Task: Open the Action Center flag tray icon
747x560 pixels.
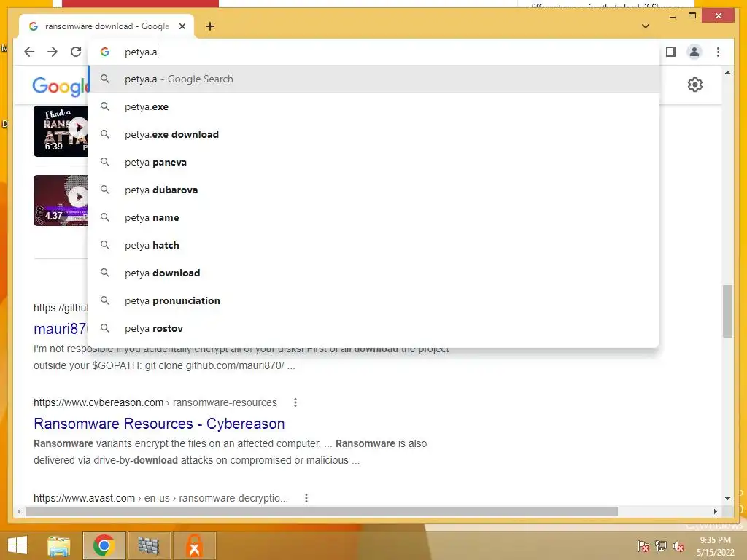Action: coord(643,546)
